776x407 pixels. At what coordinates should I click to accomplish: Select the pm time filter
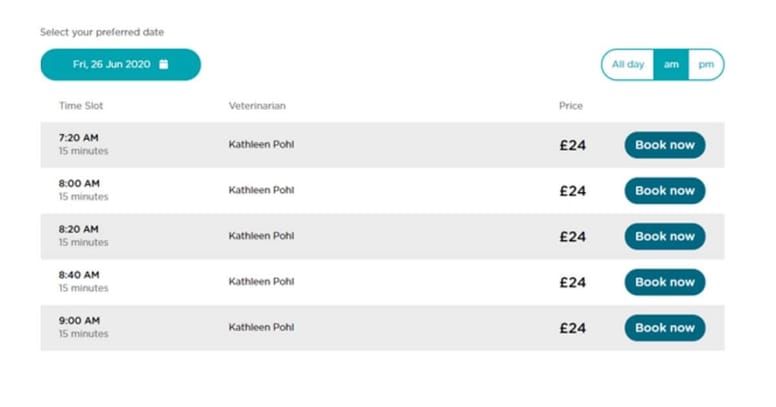[706, 64]
